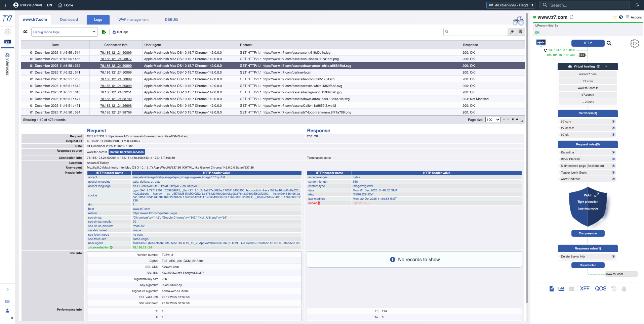Click the table columns icon beside log search
This screenshot has width=644, height=324.
(520, 32)
